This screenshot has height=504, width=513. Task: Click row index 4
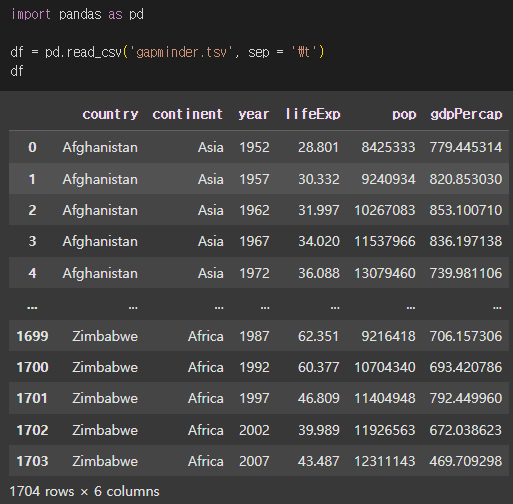[32, 273]
